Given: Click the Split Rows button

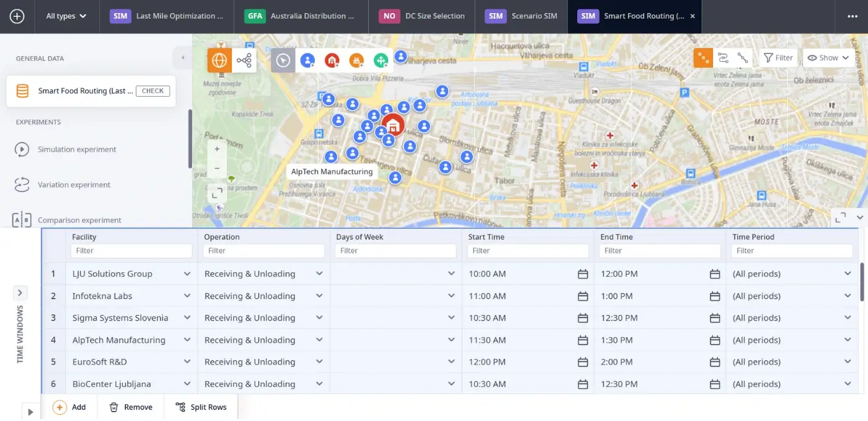Looking at the screenshot, I should (x=201, y=407).
